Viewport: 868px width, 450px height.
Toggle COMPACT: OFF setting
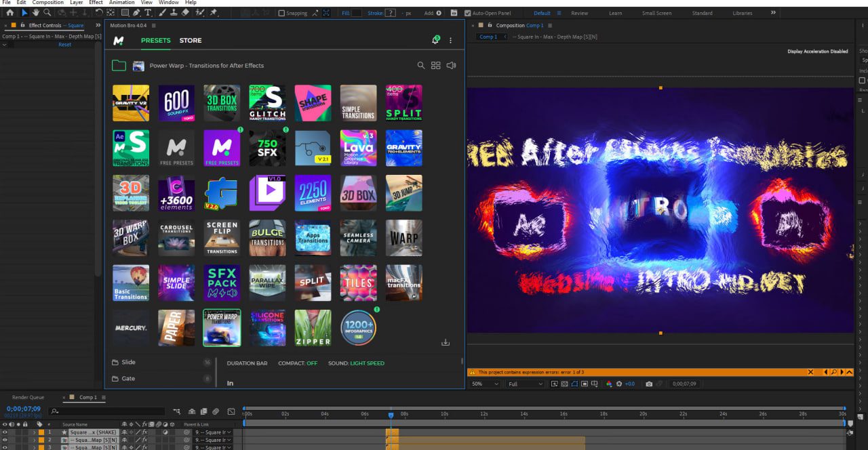298,363
